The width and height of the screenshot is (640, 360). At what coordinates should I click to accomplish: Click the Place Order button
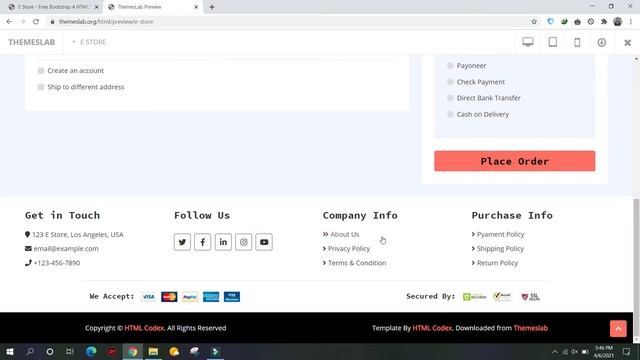tap(514, 161)
